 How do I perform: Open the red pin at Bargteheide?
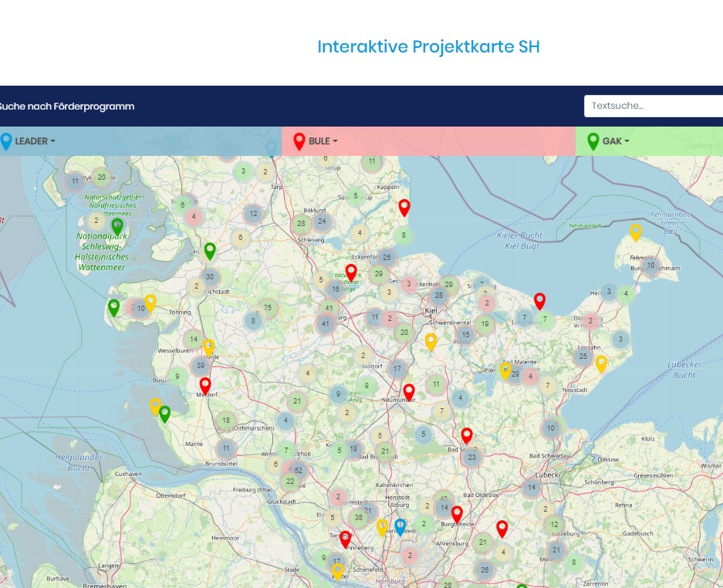[x=457, y=515]
